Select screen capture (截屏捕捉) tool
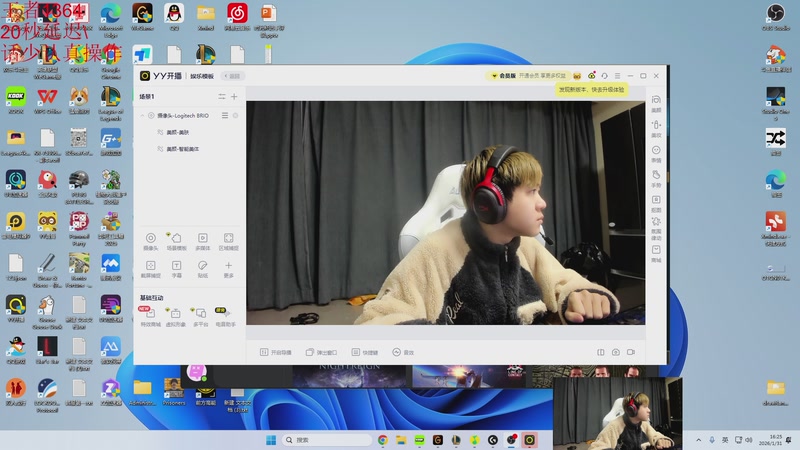Image resolution: width=800 pixels, height=450 pixels. pos(151,269)
